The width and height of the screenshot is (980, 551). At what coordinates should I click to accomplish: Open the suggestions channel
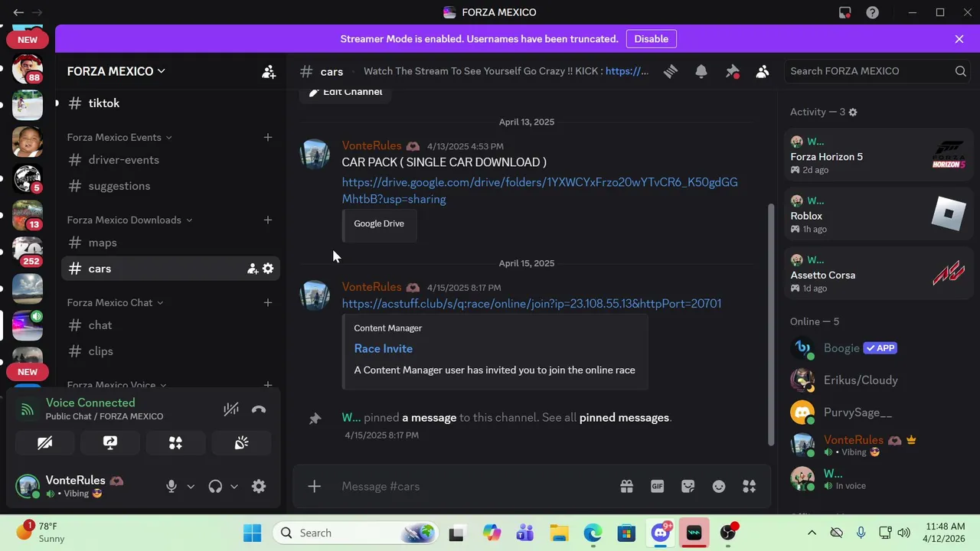point(170,186)
